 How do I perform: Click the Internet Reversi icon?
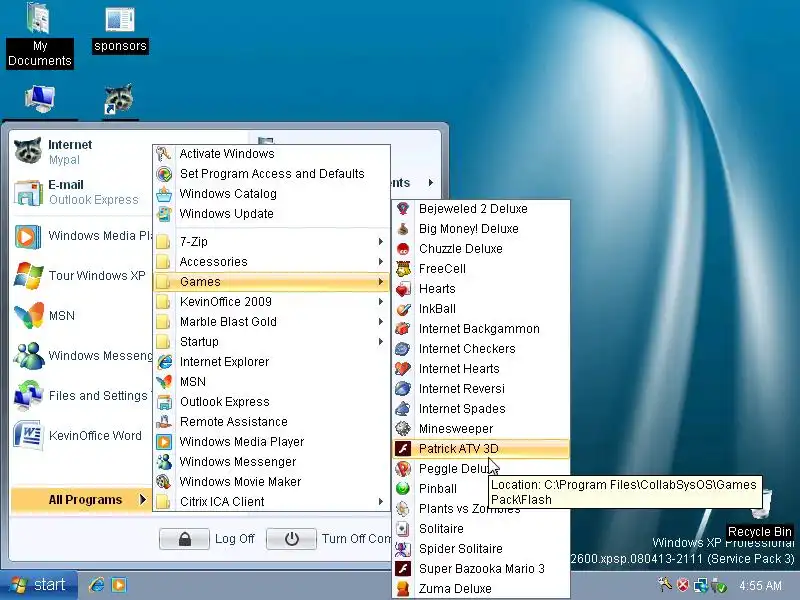403,389
